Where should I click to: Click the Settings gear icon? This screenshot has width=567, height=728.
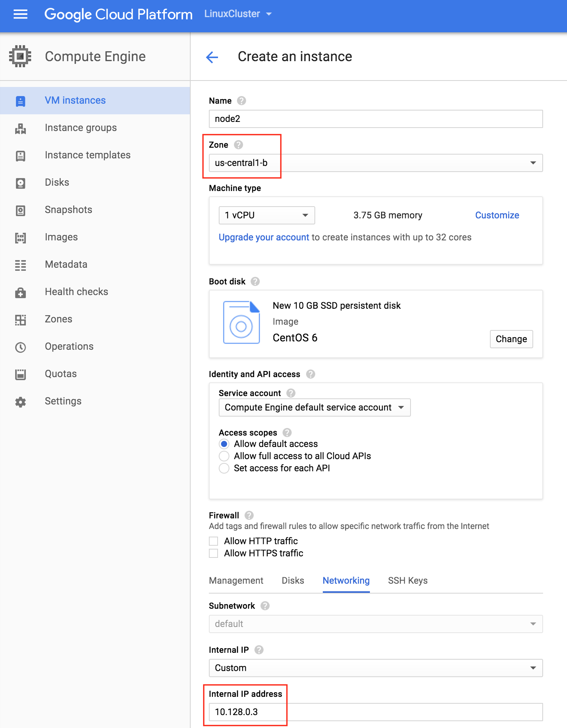(x=21, y=402)
